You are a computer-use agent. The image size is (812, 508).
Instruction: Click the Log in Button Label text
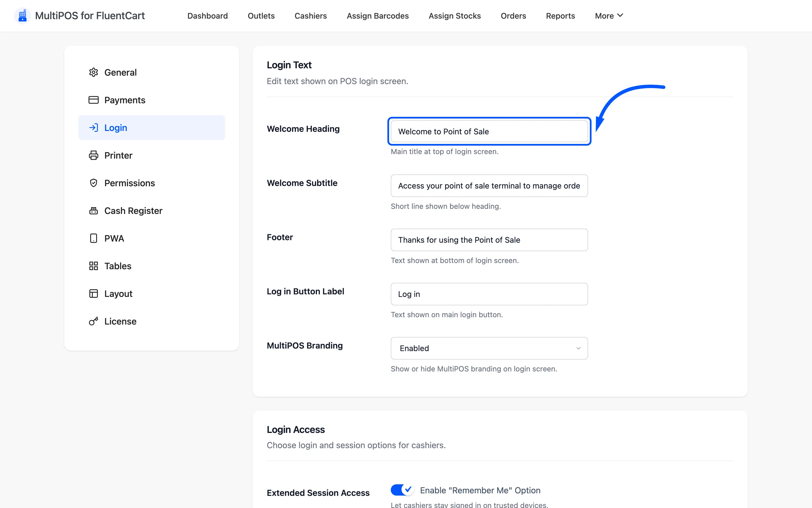tap(305, 291)
